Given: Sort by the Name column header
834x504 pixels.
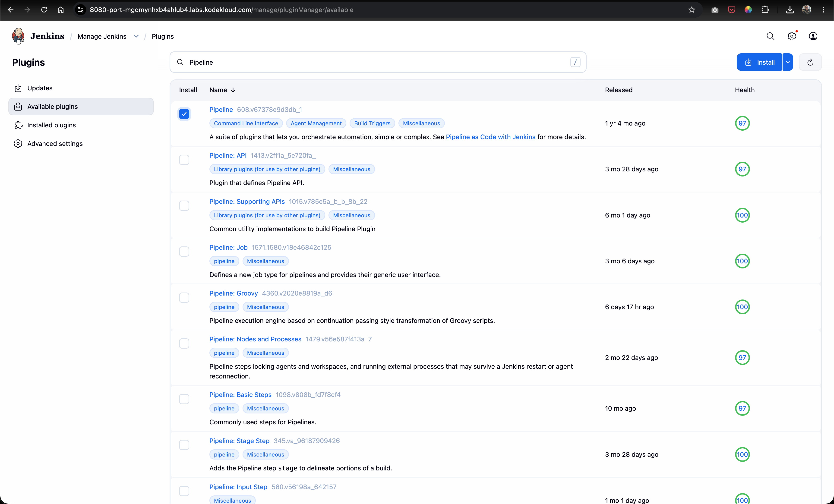Looking at the screenshot, I should (222, 90).
